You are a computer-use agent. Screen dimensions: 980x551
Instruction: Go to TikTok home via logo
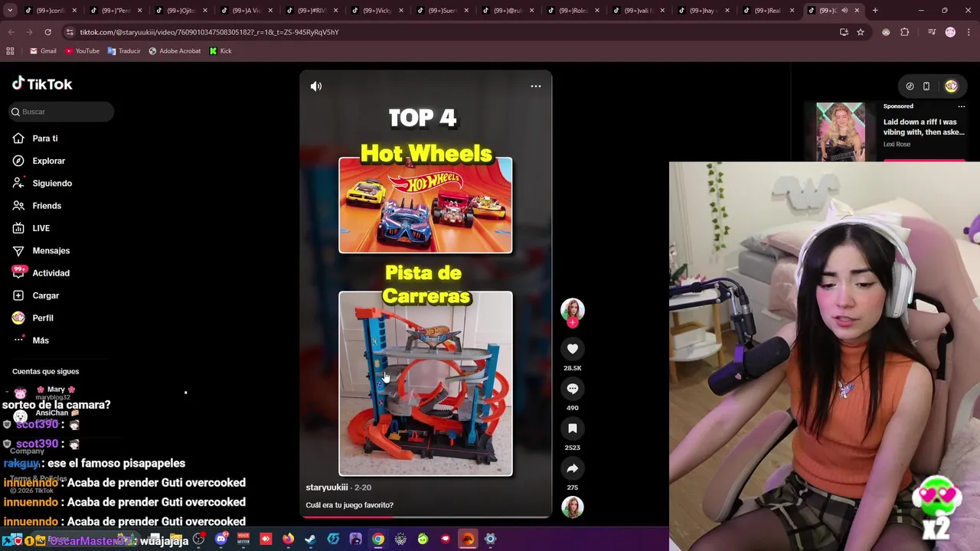click(x=42, y=84)
